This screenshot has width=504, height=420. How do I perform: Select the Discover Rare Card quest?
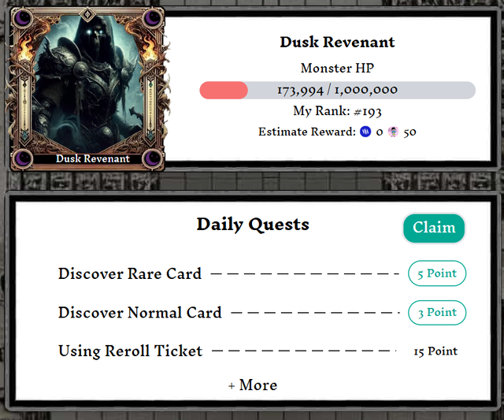(130, 274)
